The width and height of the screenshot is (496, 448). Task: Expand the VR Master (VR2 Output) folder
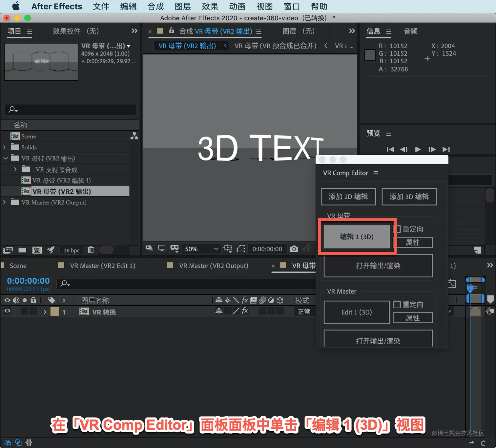point(5,202)
